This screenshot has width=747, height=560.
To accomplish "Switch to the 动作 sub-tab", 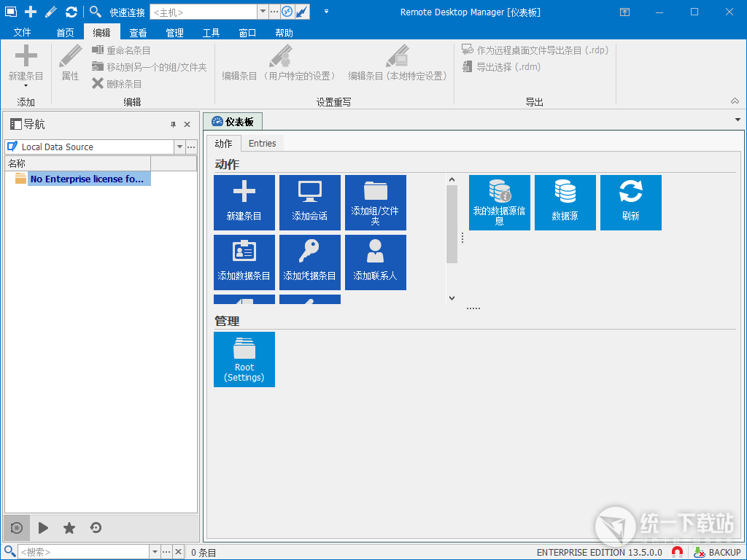I will (223, 144).
